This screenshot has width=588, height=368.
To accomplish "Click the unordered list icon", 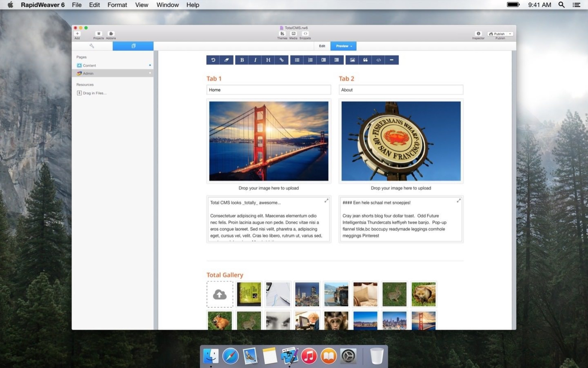I will point(297,60).
